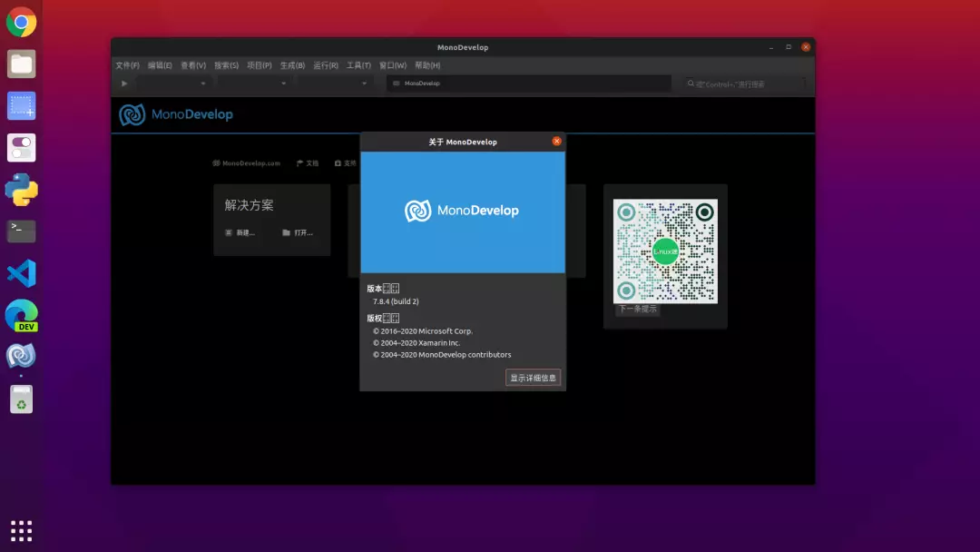Click the 打开... open folder icon

tap(286, 232)
